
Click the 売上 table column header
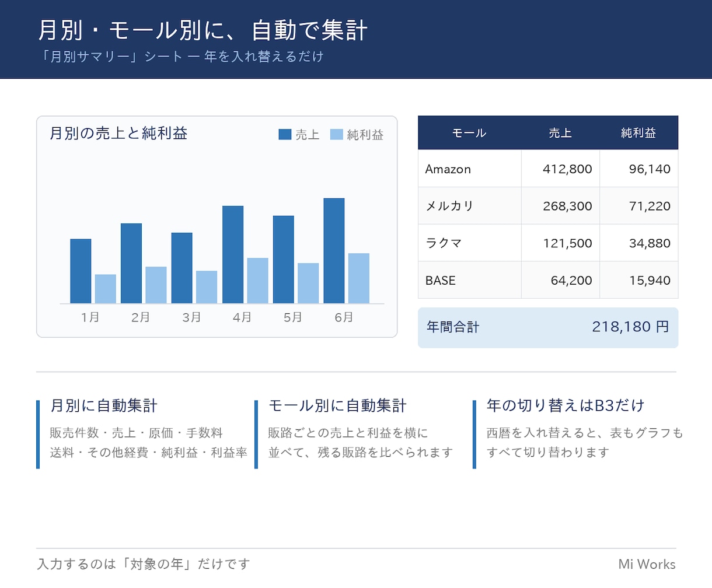(560, 133)
